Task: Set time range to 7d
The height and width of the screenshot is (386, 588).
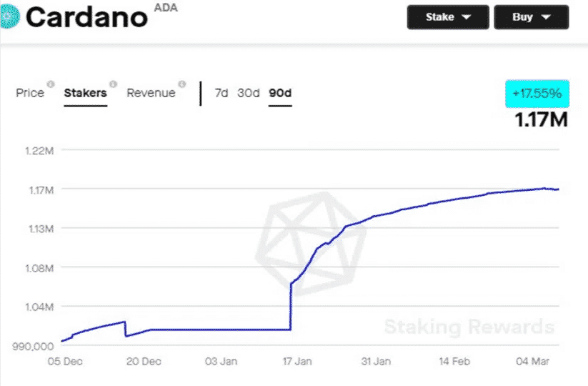Action: click(221, 93)
